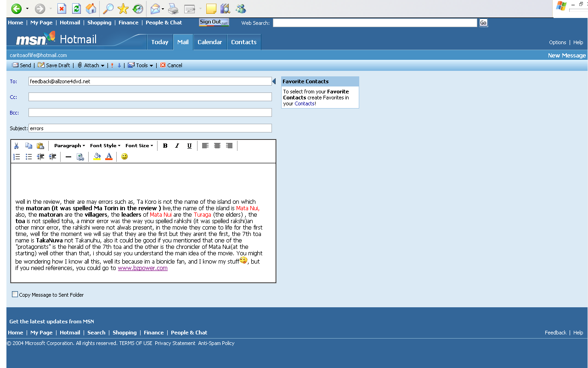Screen dimensions: 588x368
Task: Open the Research books icon in browser toolbar
Action: [225, 9]
